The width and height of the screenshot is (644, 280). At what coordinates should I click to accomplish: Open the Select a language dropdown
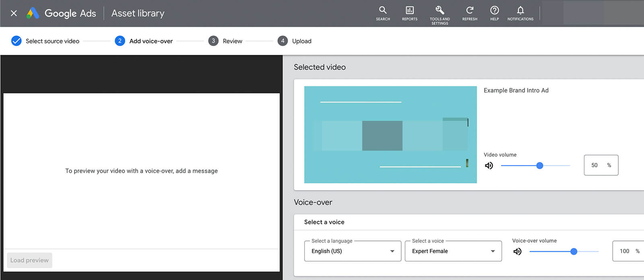[x=353, y=251]
